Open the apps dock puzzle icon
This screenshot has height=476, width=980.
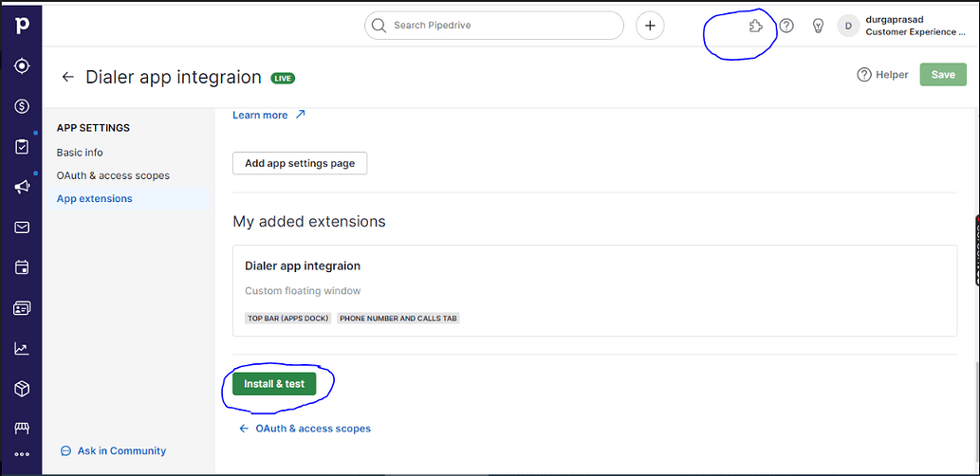pyautogui.click(x=755, y=26)
